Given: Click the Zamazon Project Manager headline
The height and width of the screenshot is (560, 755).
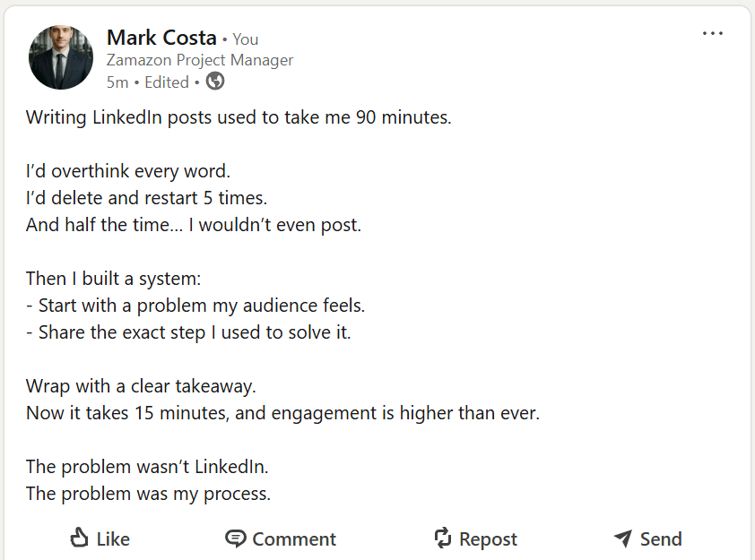Looking at the screenshot, I should point(200,60).
